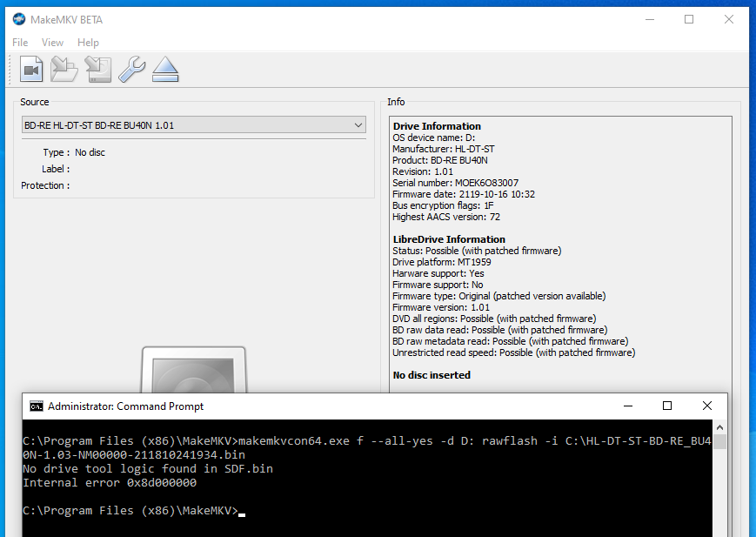Click 'Harware support: Yes' line
Viewport: 756px width, 537px height.
[438, 273]
